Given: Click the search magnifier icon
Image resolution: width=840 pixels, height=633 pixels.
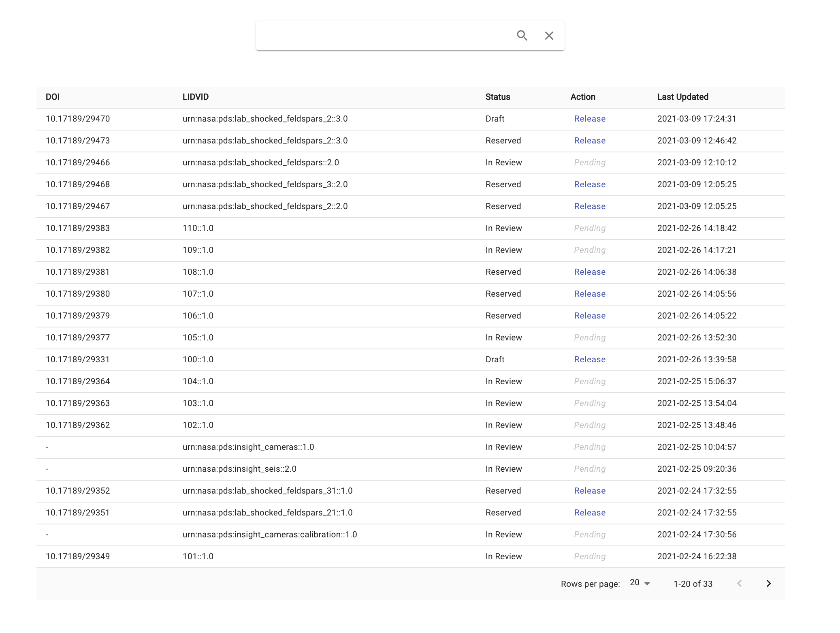Looking at the screenshot, I should [x=523, y=36].
